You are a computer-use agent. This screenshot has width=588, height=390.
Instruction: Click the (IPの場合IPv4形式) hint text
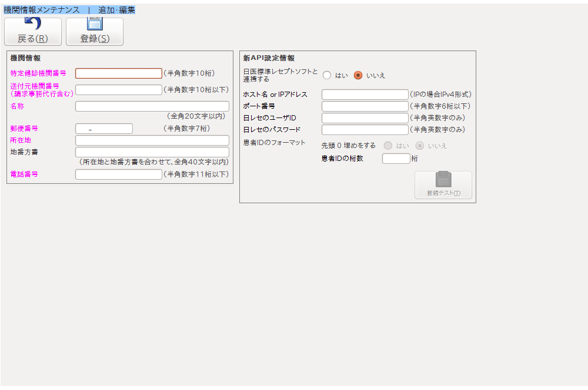440,95
